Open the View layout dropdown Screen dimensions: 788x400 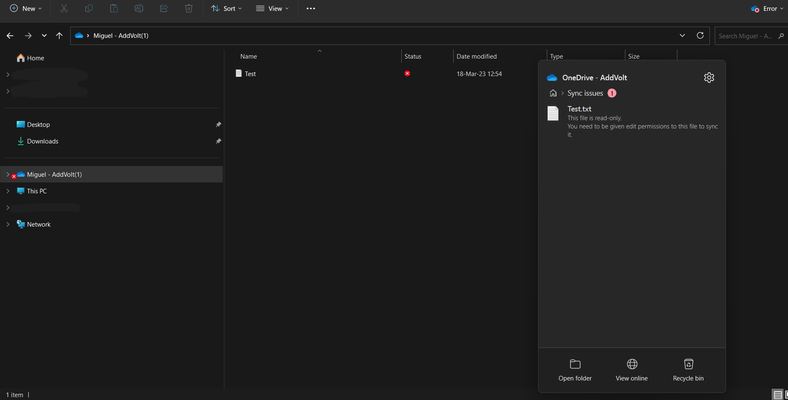coord(272,9)
